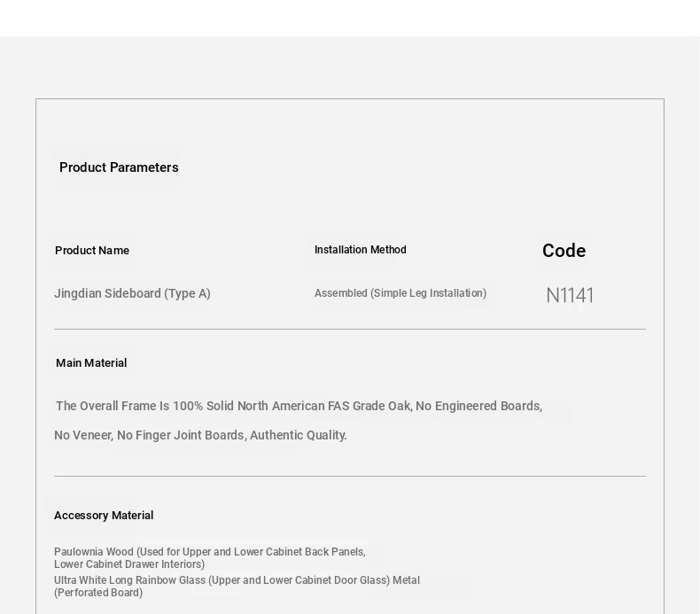The image size is (700, 614).
Task: Click the (Perforated Board) text
Action: point(98,593)
